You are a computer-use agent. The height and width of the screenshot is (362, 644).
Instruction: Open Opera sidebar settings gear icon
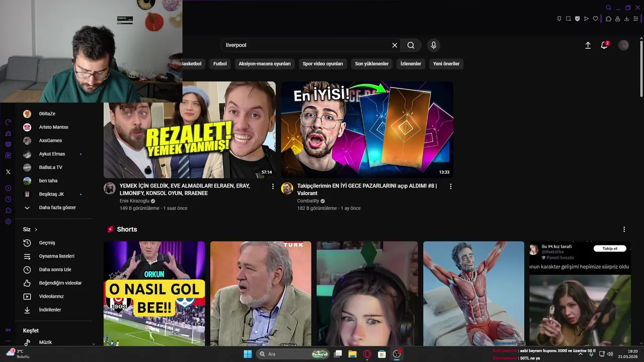pos(8,222)
